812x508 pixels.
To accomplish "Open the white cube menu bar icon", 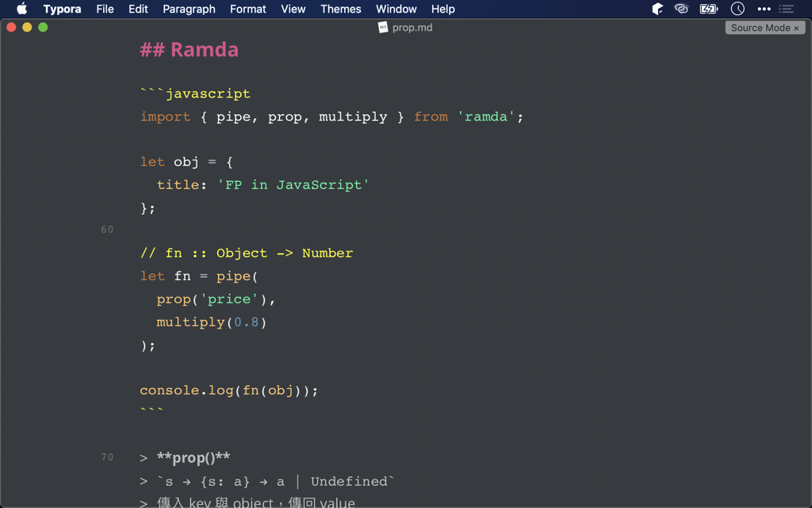I will pyautogui.click(x=657, y=9).
